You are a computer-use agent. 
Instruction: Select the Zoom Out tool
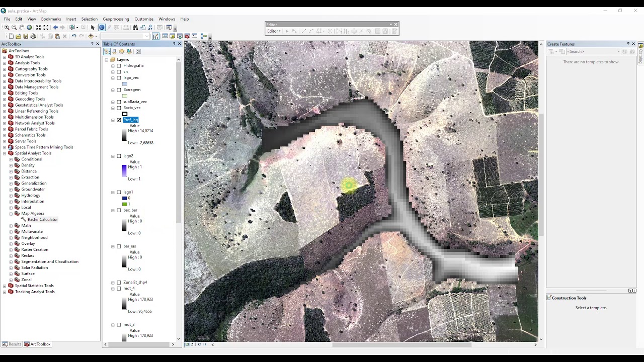(14, 27)
